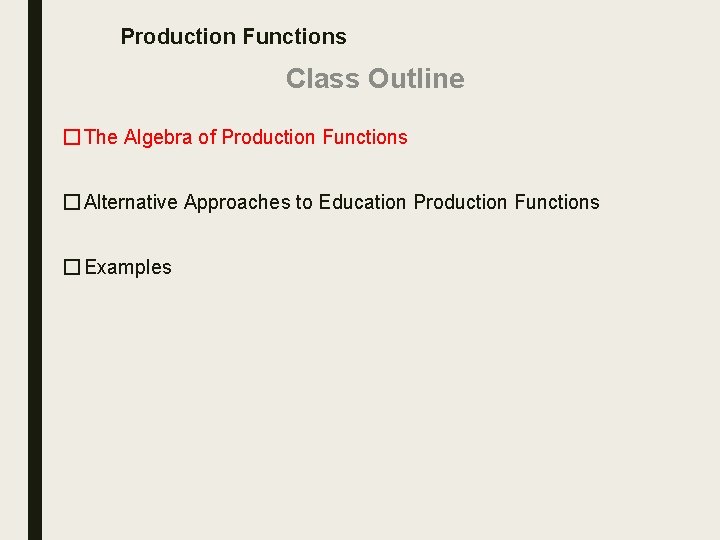This screenshot has width=720, height=540.
Task: Tick the square bullet next to "Examples"
Action: (x=72, y=268)
